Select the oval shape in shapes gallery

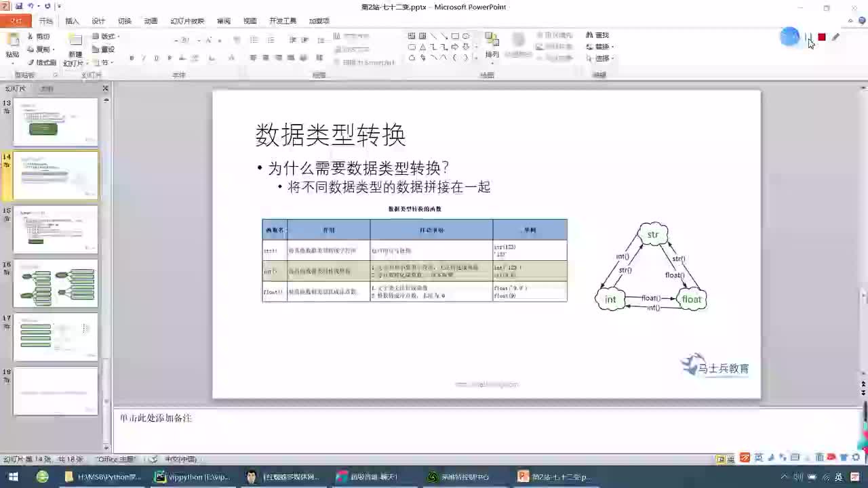[x=466, y=37]
